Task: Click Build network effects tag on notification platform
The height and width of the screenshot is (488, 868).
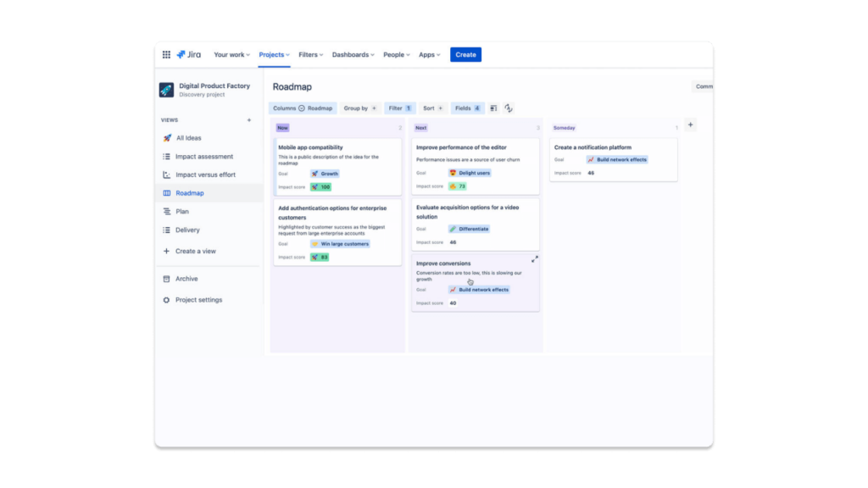Action: [617, 160]
